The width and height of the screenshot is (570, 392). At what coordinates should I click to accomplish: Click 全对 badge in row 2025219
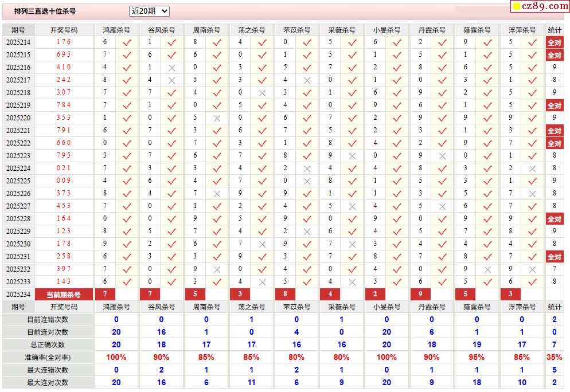click(555, 105)
